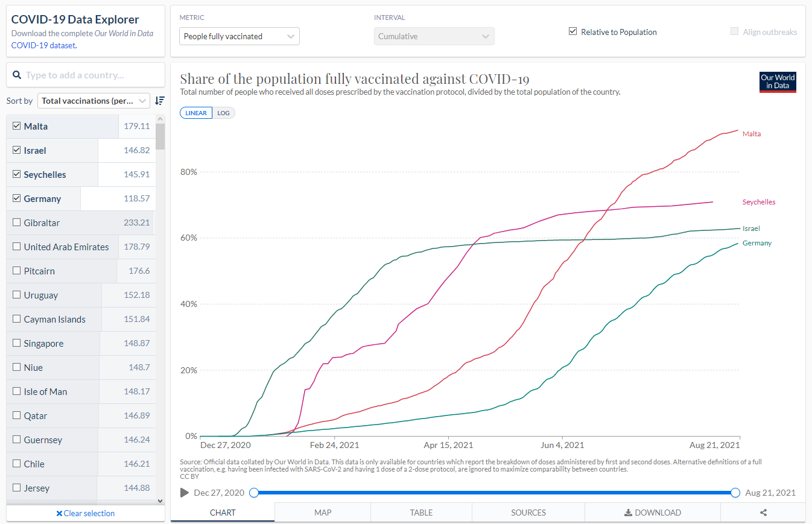This screenshot has width=812, height=524.
Task: Uncheck the Malta checkbox
Action: (17, 126)
